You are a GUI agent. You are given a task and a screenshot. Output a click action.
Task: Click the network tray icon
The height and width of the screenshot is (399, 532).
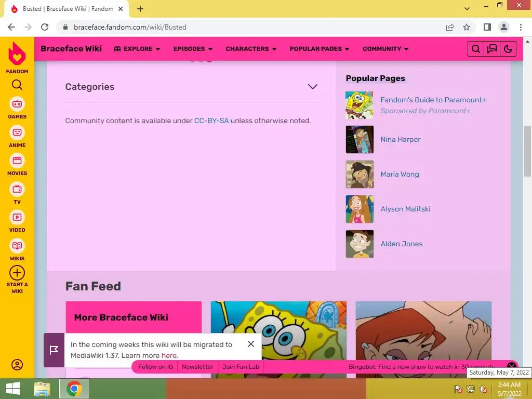click(x=471, y=389)
